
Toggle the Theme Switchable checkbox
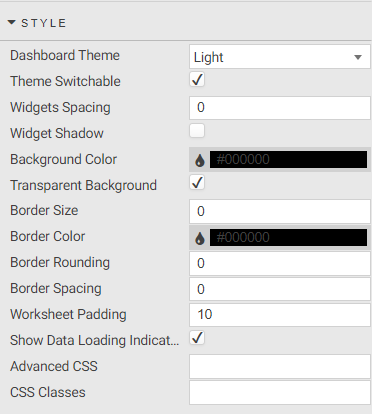(197, 80)
